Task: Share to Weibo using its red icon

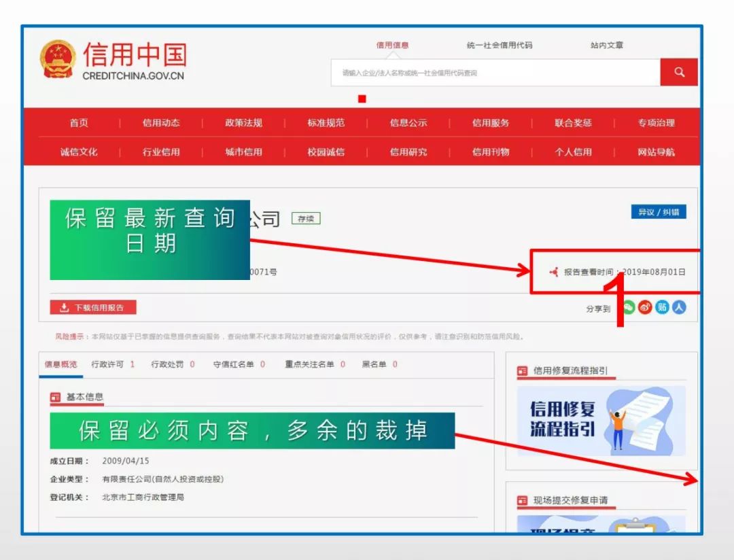Action: click(644, 307)
